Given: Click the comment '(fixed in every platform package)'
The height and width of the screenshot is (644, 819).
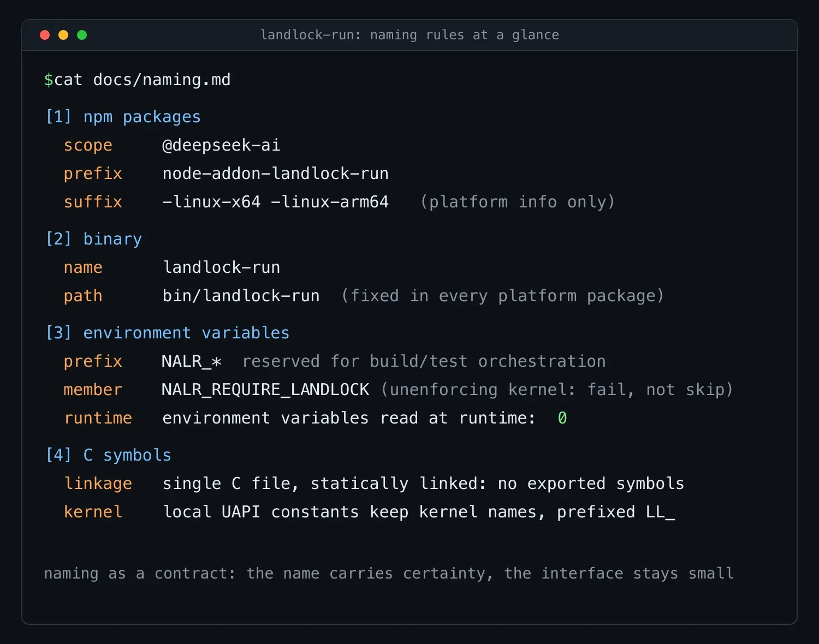Looking at the screenshot, I should [502, 296].
